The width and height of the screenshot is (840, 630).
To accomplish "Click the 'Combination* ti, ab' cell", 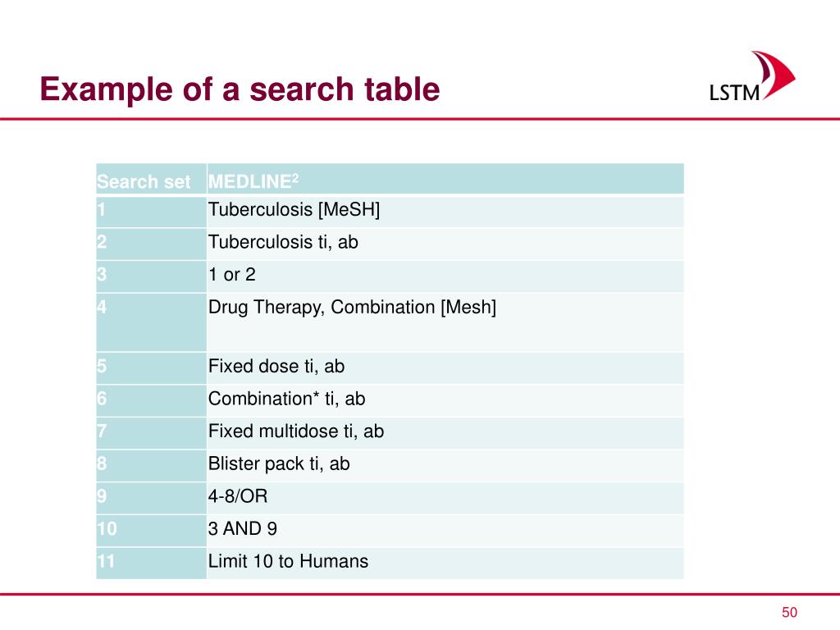I will (x=445, y=400).
